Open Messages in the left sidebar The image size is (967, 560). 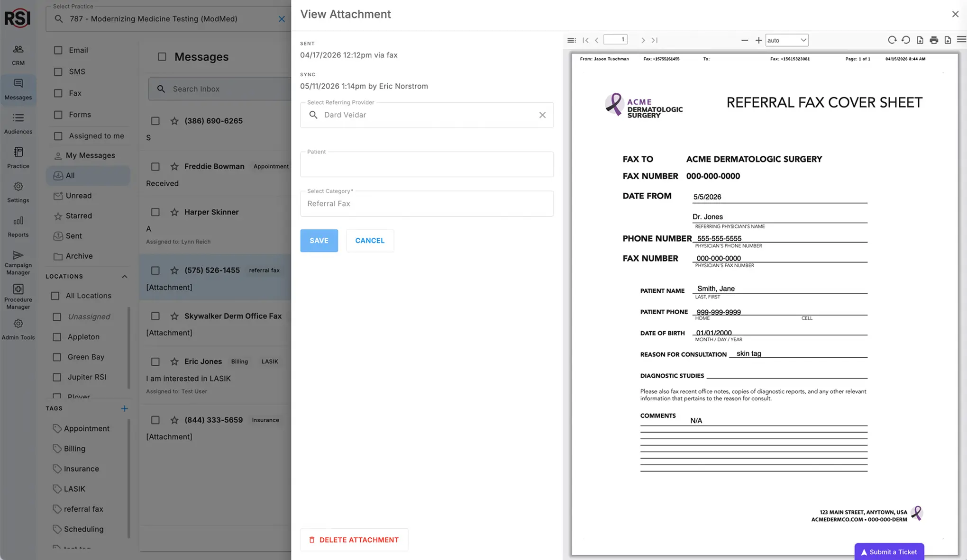click(18, 90)
